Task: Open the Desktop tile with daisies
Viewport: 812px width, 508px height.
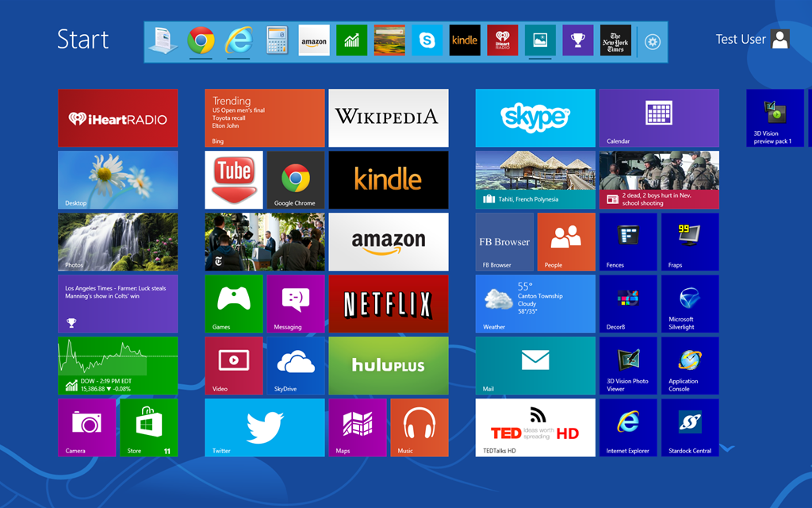Action: [x=118, y=180]
